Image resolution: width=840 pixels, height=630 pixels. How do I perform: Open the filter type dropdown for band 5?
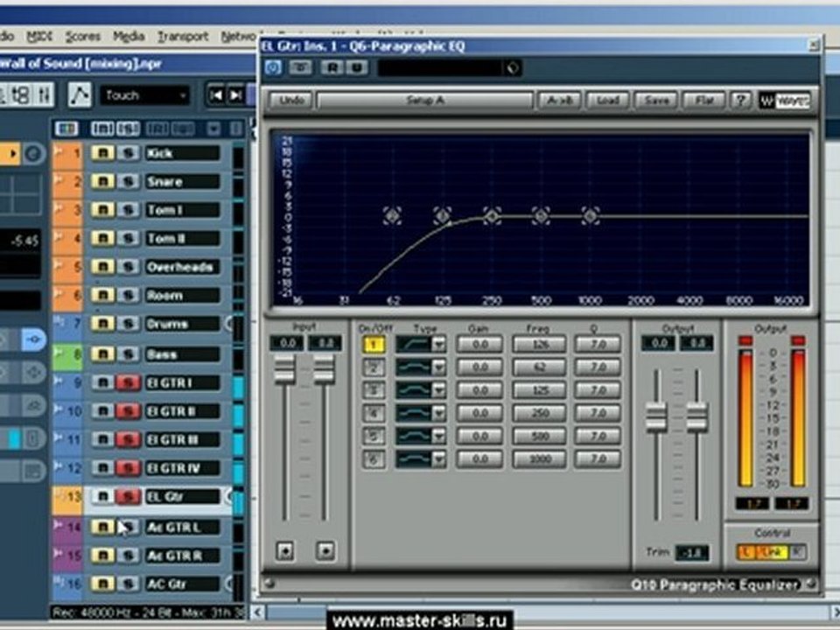[x=439, y=436]
